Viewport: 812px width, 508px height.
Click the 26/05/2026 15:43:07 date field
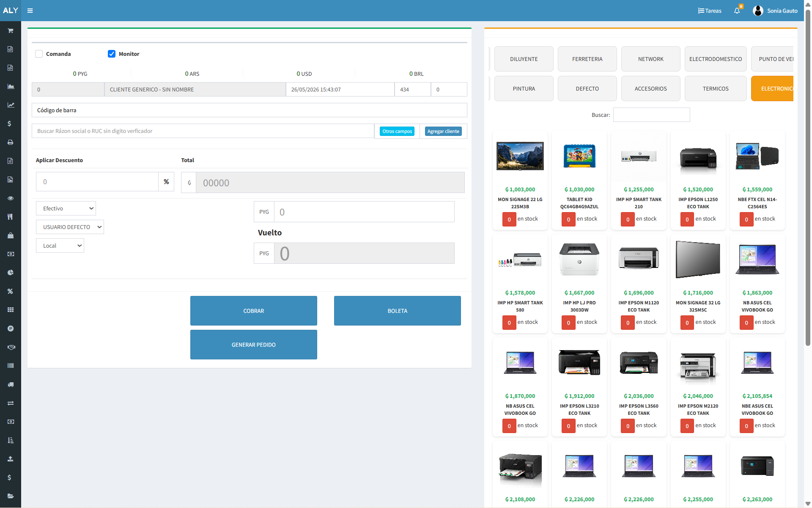click(340, 89)
